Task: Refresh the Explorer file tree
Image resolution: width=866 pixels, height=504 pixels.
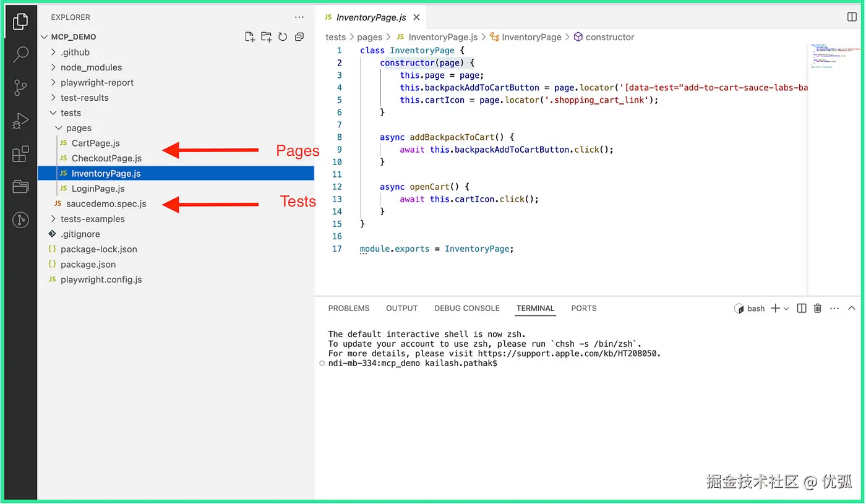Action: (283, 36)
